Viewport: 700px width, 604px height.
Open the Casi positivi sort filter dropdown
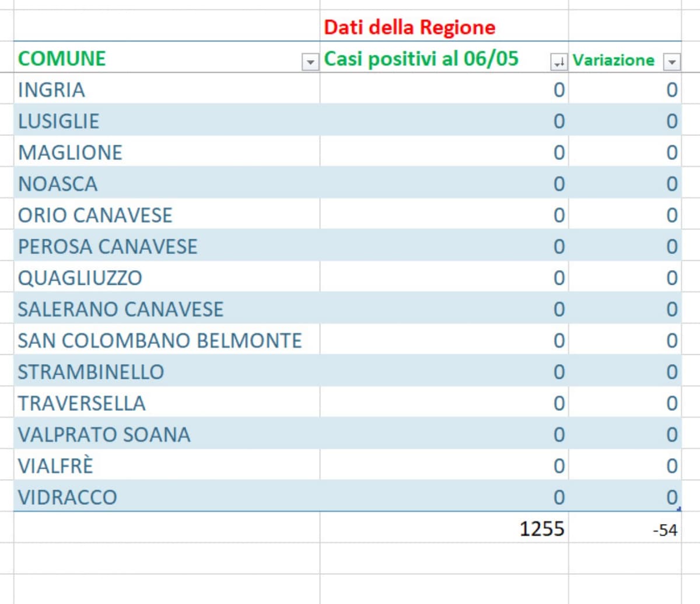click(558, 62)
